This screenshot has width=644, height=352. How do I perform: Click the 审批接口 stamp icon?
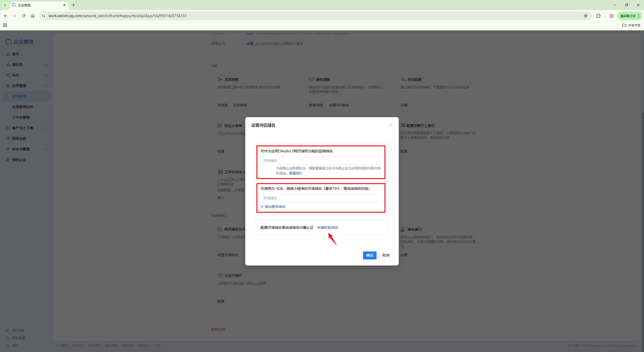[x=403, y=229]
